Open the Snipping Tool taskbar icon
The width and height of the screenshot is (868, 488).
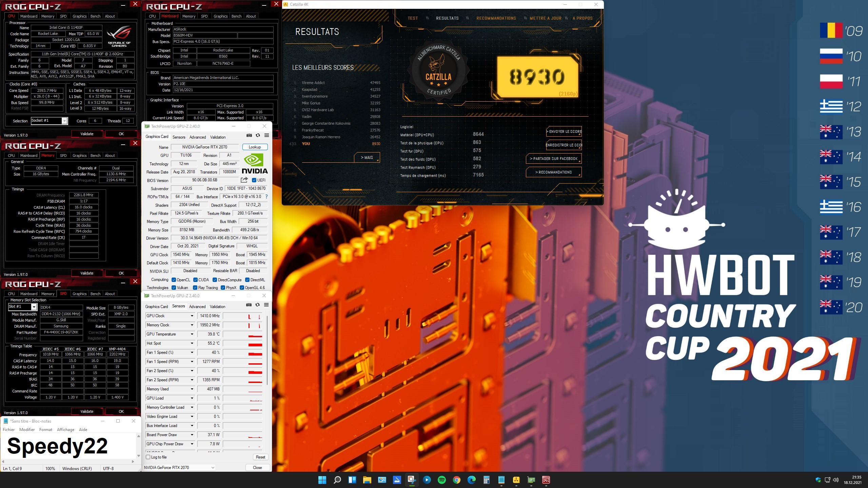412,480
